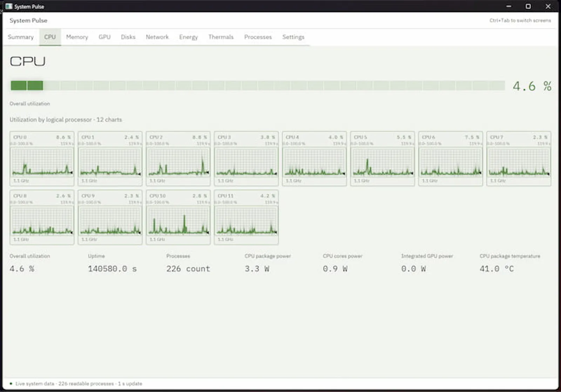Select the CPU 2 utilization chart
This screenshot has height=392, width=561.
click(x=178, y=158)
